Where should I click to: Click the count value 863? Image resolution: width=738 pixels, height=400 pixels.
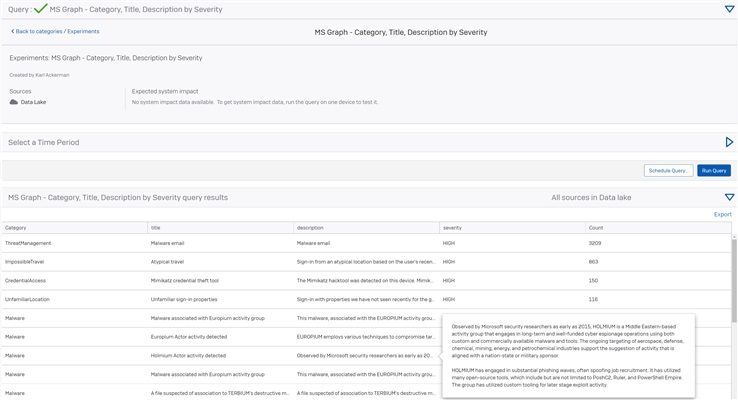(x=593, y=262)
